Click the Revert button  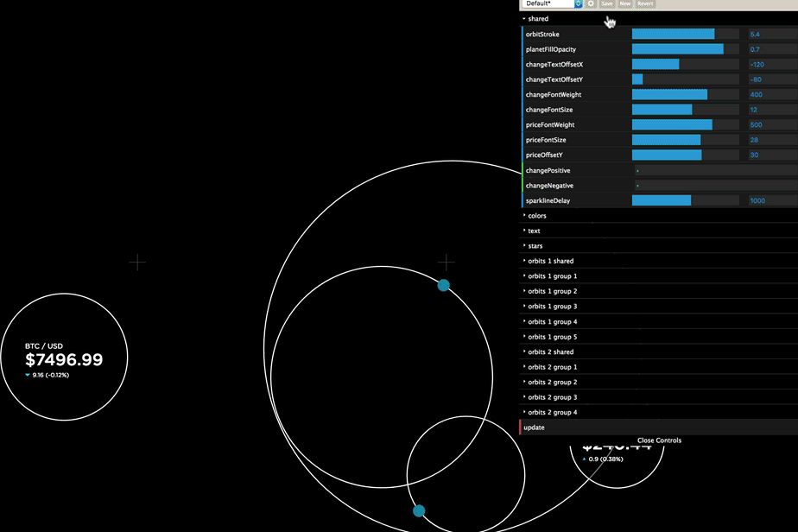tap(645, 3)
